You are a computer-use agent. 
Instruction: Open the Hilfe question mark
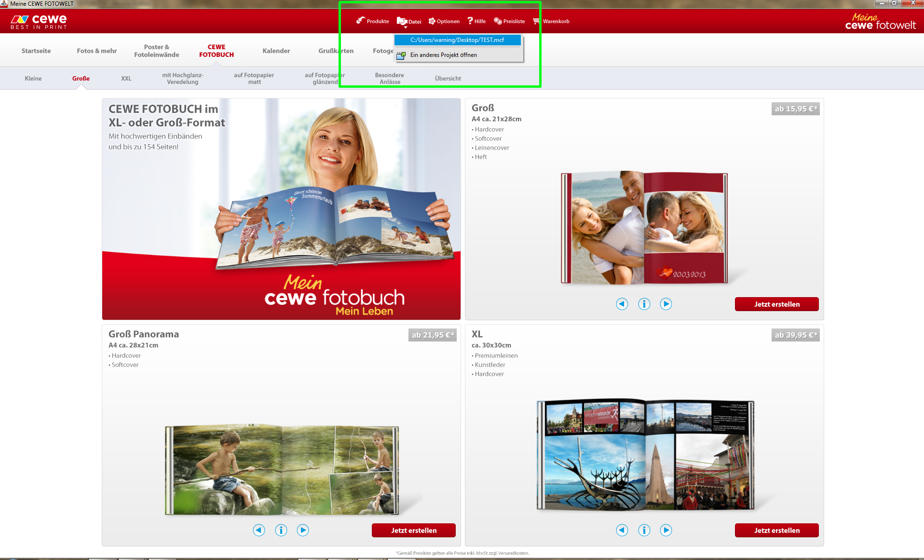point(476,21)
